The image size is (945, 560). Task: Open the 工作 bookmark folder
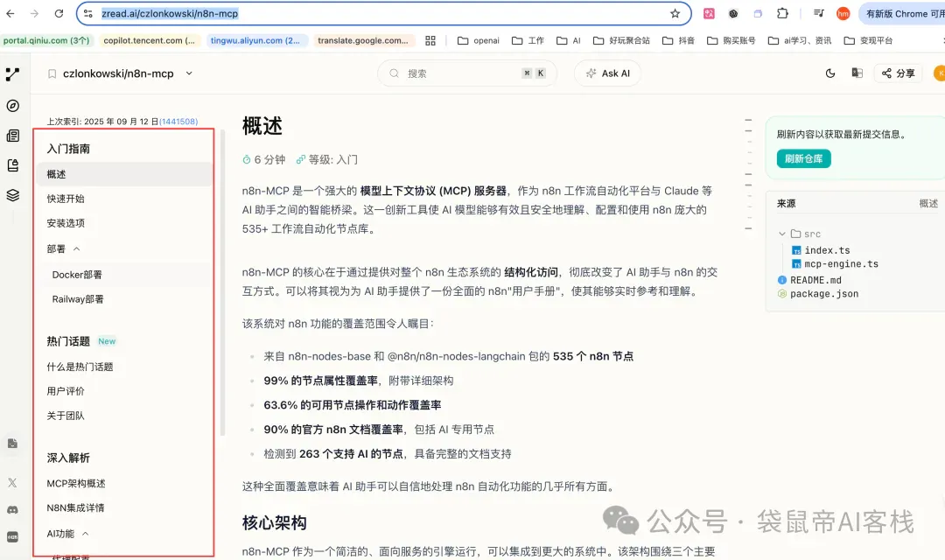[528, 40]
